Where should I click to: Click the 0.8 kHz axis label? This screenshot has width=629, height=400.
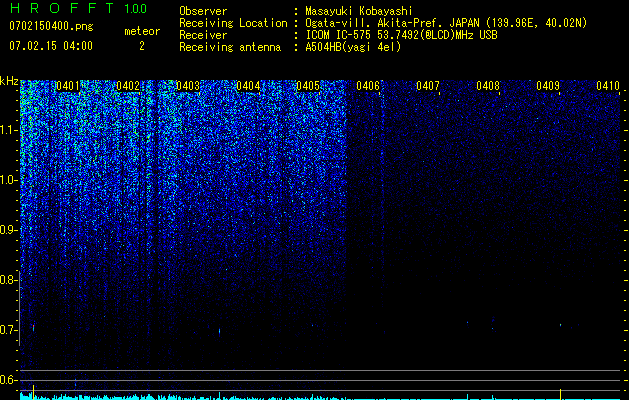(8, 280)
